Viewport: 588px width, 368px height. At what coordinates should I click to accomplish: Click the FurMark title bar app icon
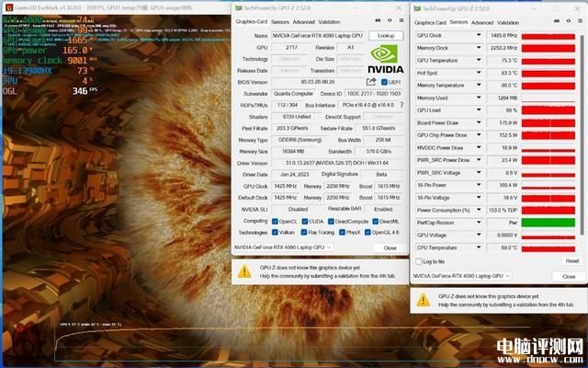(8, 7)
